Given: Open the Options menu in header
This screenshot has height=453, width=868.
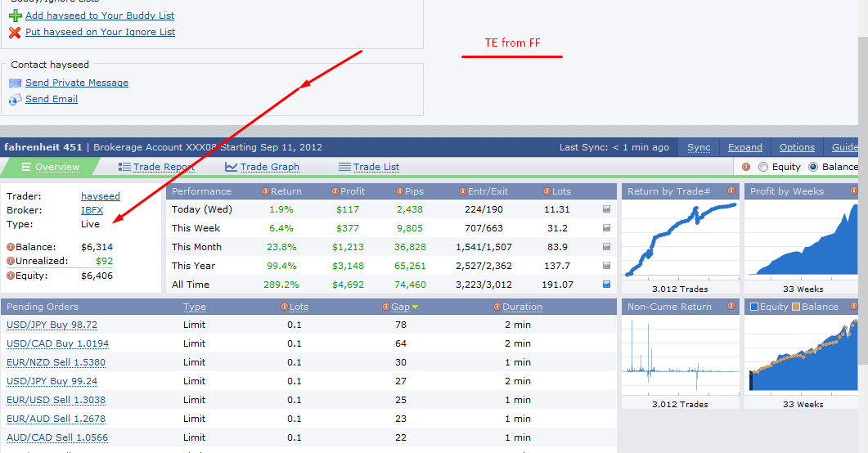Looking at the screenshot, I should click(x=796, y=147).
